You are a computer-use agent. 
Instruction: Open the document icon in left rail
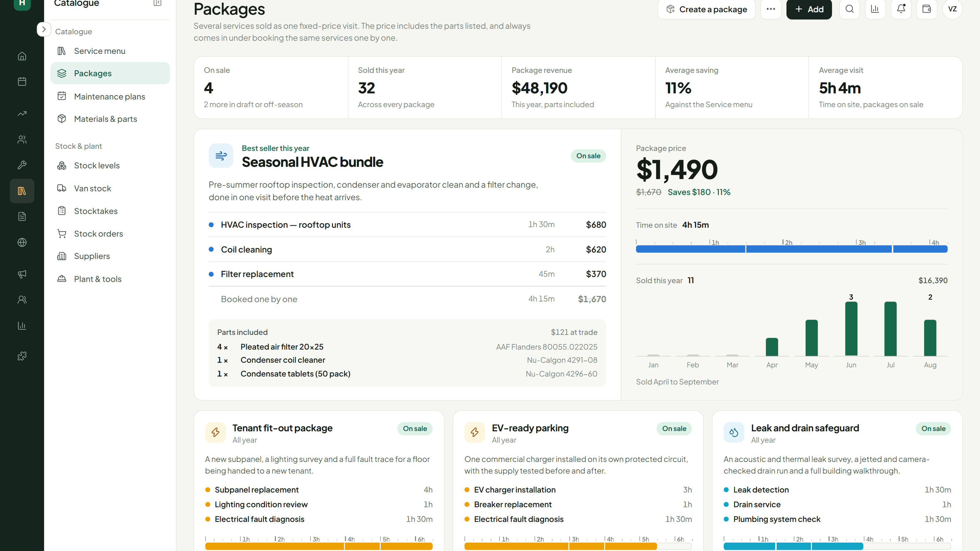tap(22, 216)
